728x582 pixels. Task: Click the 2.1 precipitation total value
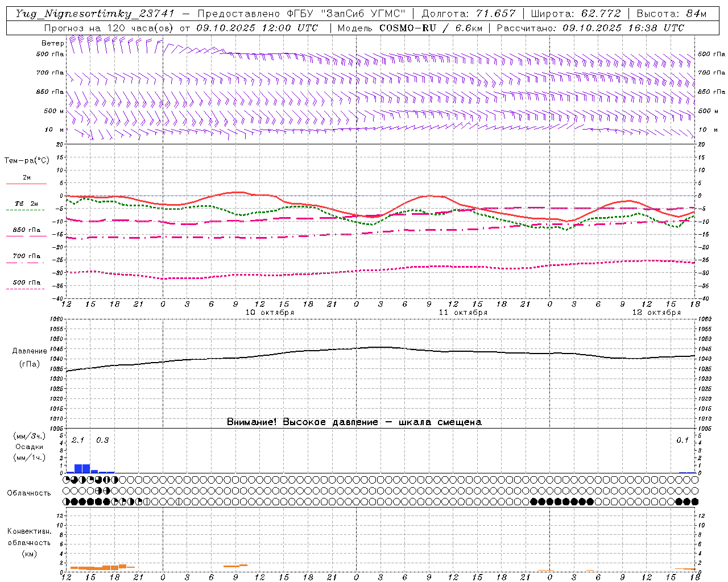click(78, 440)
